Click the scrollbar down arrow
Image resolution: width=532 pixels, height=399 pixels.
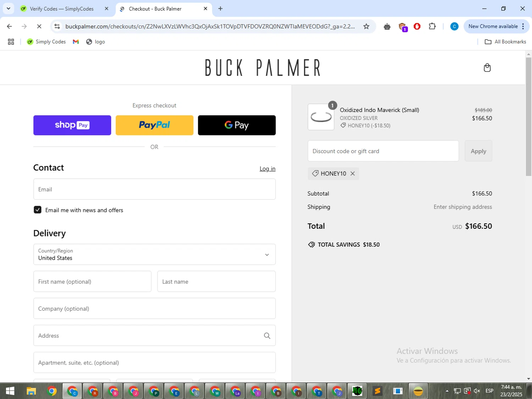pos(528,379)
